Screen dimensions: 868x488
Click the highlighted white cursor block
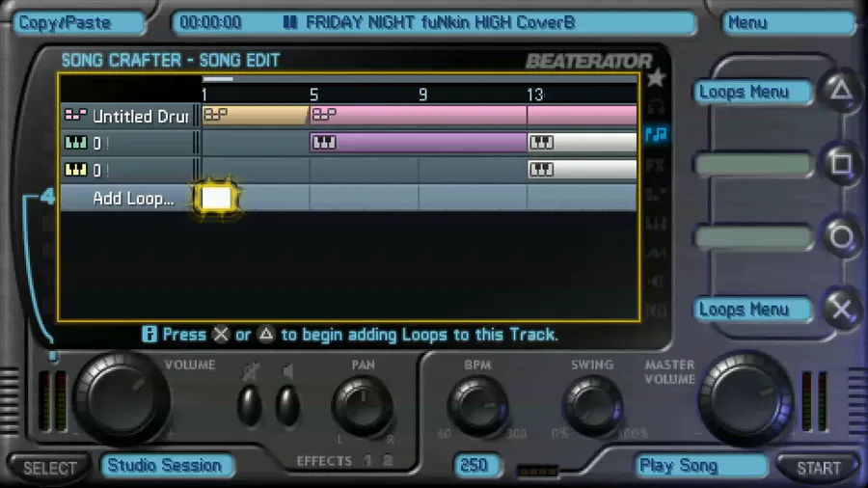[216, 198]
